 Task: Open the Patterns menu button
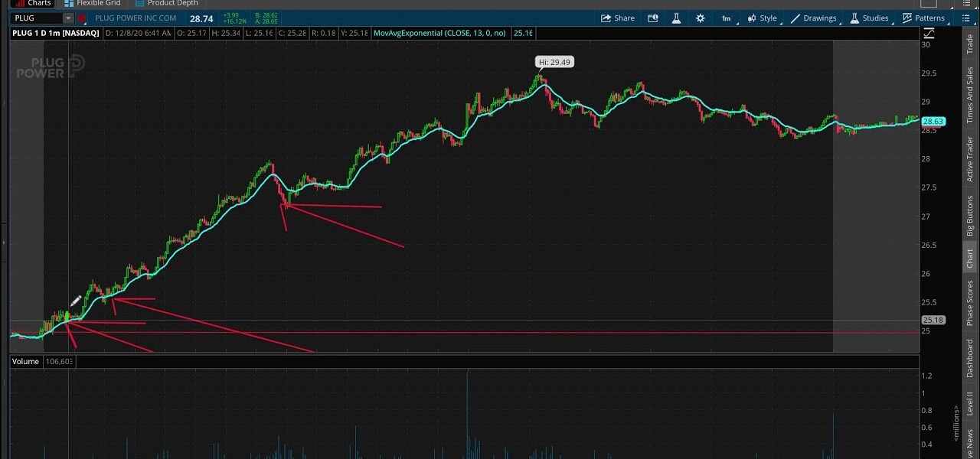pyautogui.click(x=923, y=18)
